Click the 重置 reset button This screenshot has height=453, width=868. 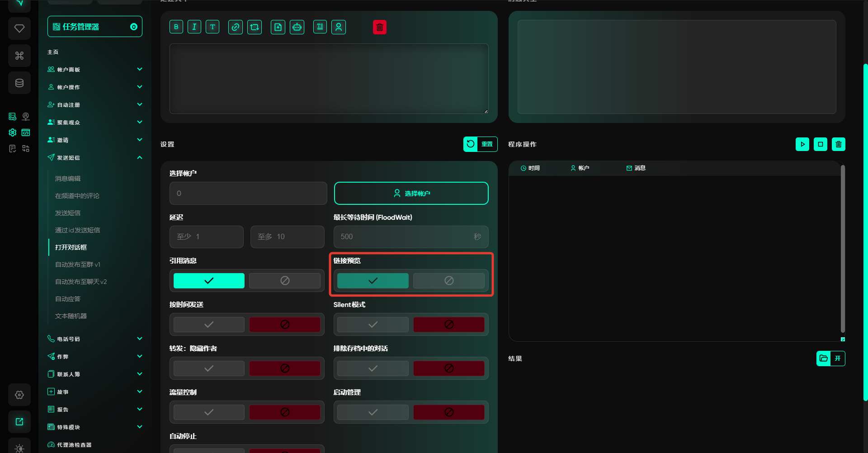(480, 144)
